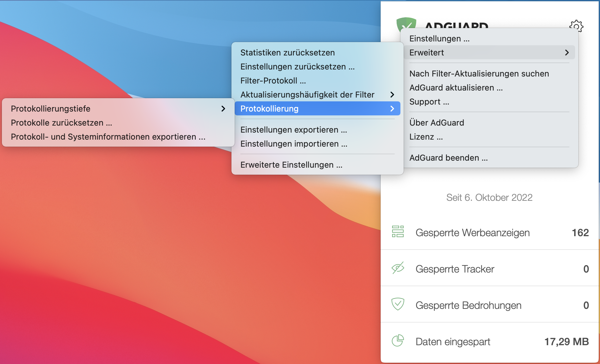Expand the Erweitert submenu arrow

567,53
